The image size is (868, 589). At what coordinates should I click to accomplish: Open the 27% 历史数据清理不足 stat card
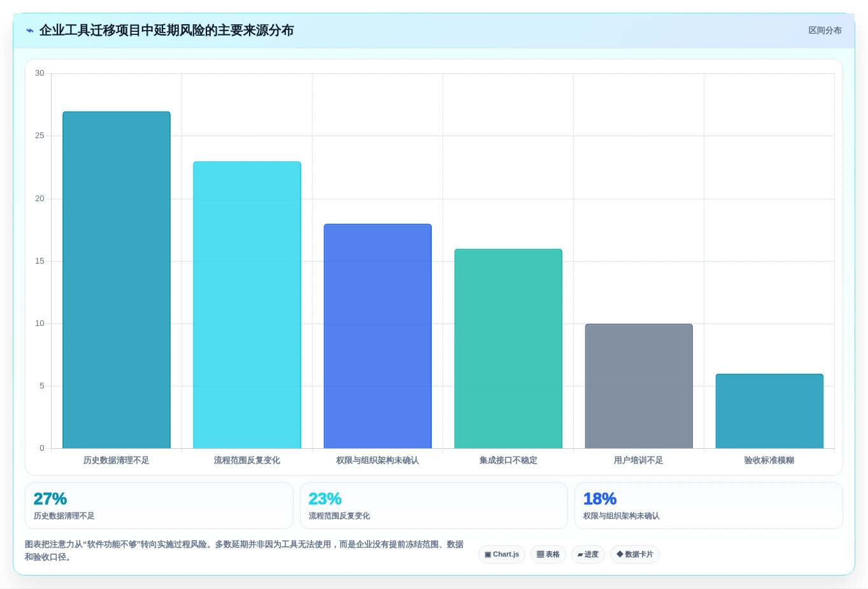(159, 506)
